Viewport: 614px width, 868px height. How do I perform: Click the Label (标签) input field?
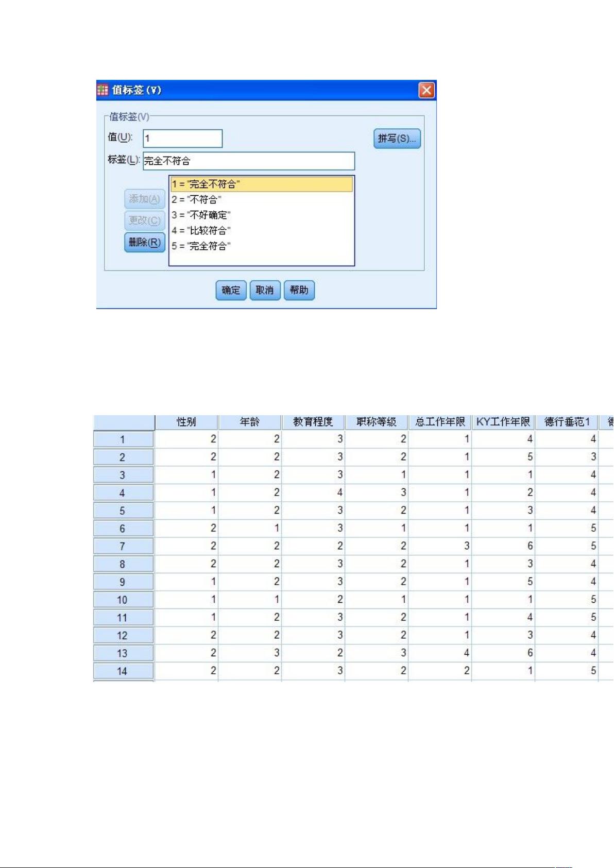click(x=249, y=161)
